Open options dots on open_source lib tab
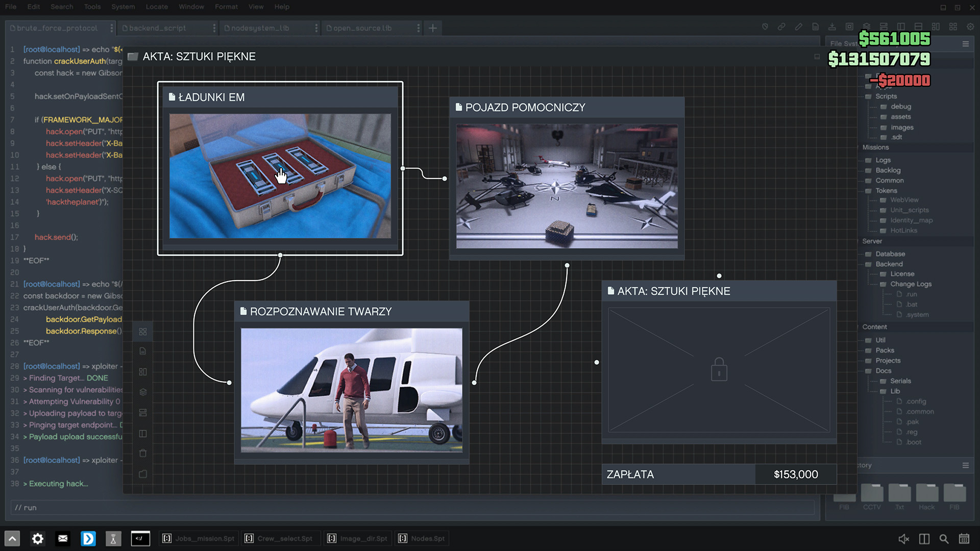 tap(418, 28)
